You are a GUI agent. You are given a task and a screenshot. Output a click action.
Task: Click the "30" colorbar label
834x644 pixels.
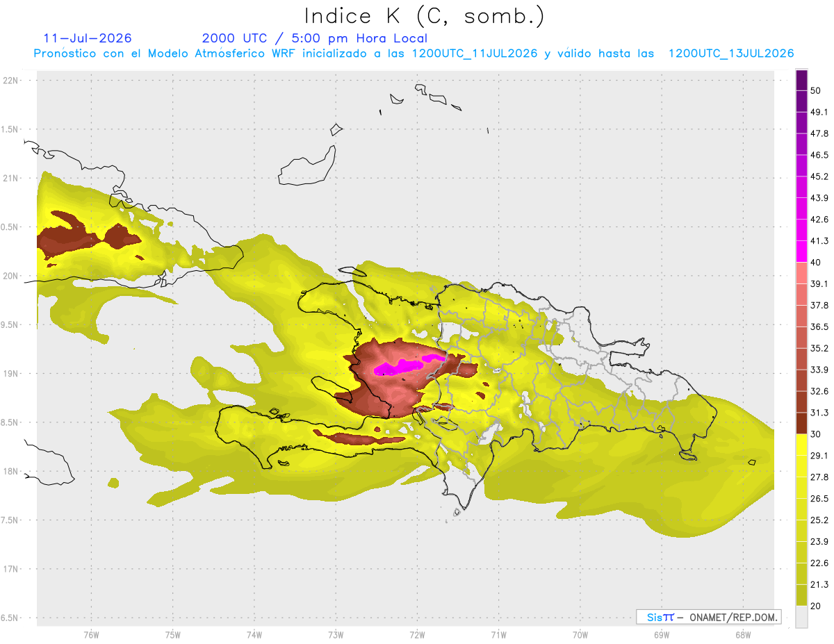pos(815,434)
